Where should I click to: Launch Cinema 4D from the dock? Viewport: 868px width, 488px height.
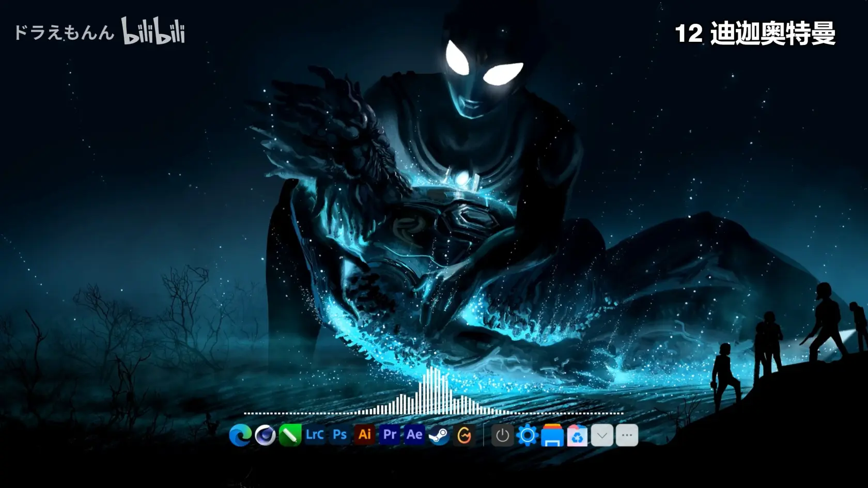click(x=265, y=435)
